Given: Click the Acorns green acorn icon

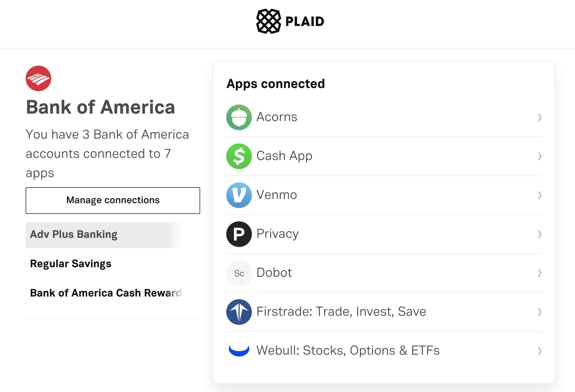Looking at the screenshot, I should (x=239, y=117).
